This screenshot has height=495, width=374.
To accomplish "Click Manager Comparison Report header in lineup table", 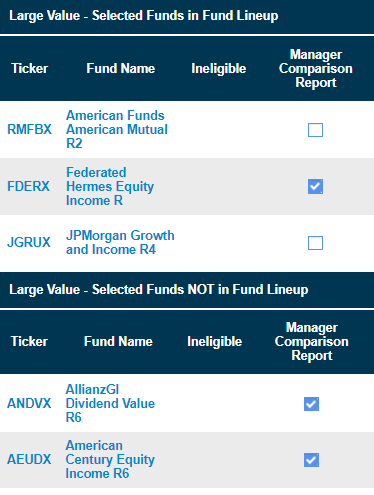I will click(x=316, y=68).
